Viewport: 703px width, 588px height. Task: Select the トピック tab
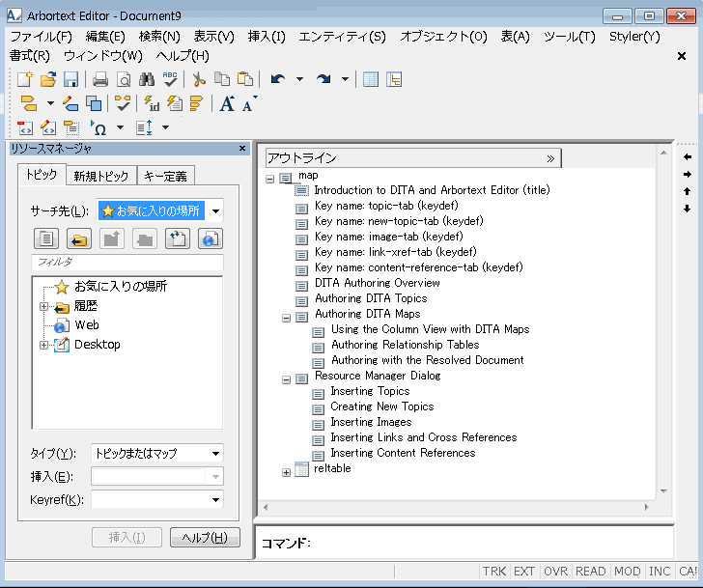pos(42,175)
